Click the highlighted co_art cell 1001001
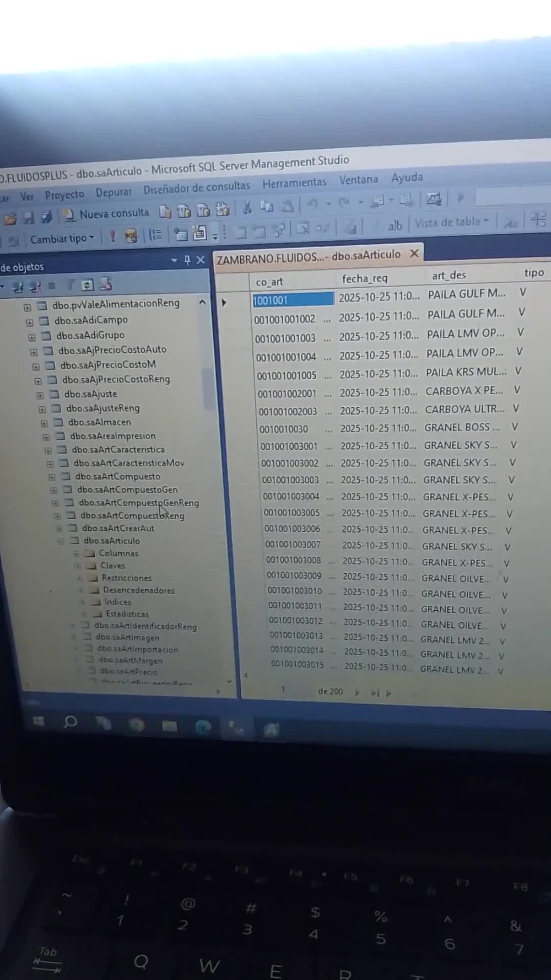 click(x=293, y=299)
